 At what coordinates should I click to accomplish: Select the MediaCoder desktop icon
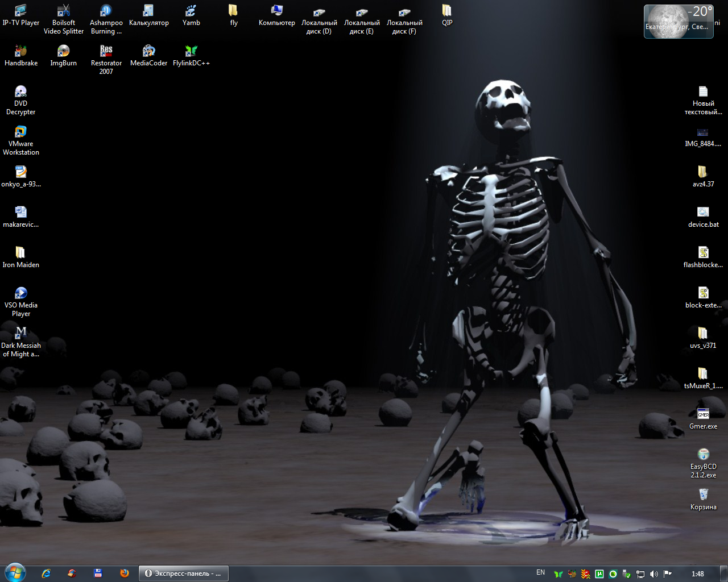[x=149, y=56]
